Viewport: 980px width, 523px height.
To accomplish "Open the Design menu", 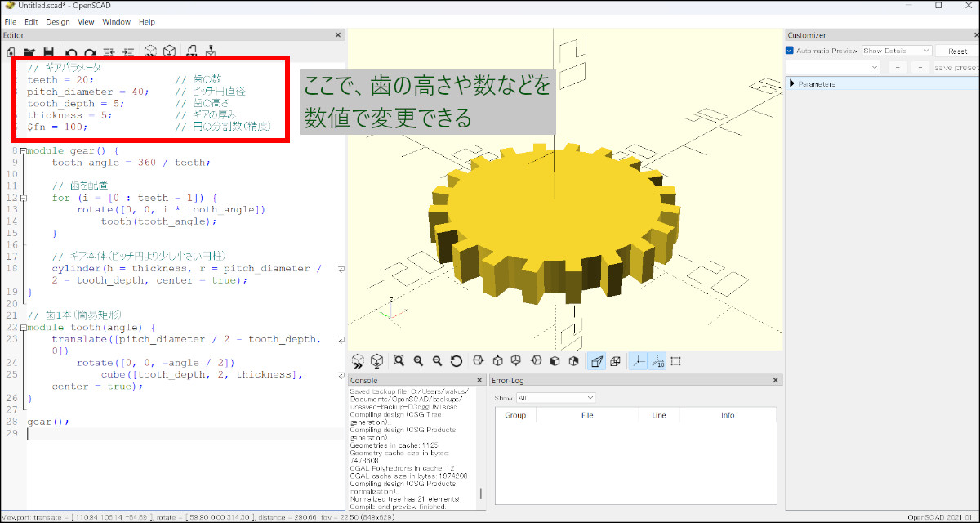I will [58, 21].
